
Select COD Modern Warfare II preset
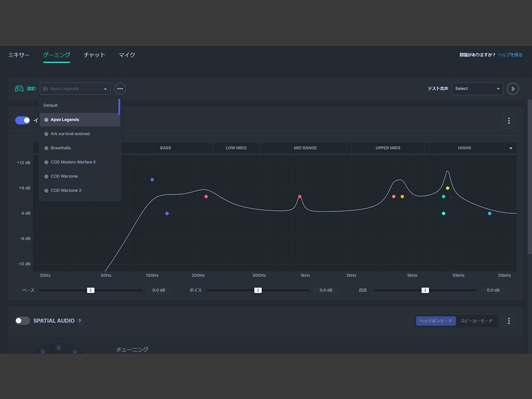[x=79, y=162]
